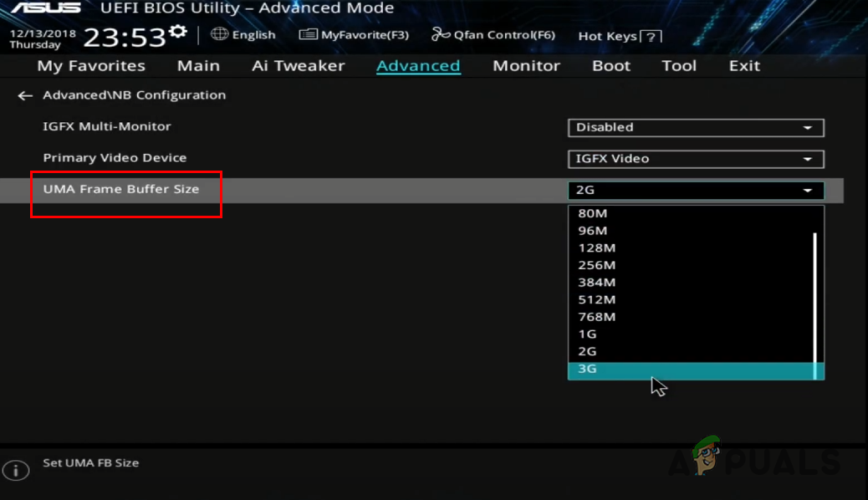Click the back arrow to leave NB Configuration
Image resolution: width=868 pixels, height=500 pixels.
[25, 95]
